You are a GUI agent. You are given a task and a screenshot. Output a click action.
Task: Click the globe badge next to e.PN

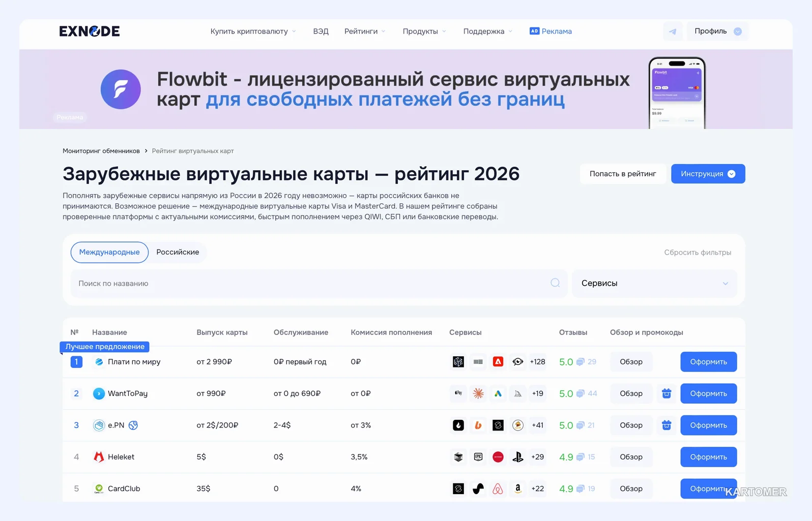click(x=133, y=425)
